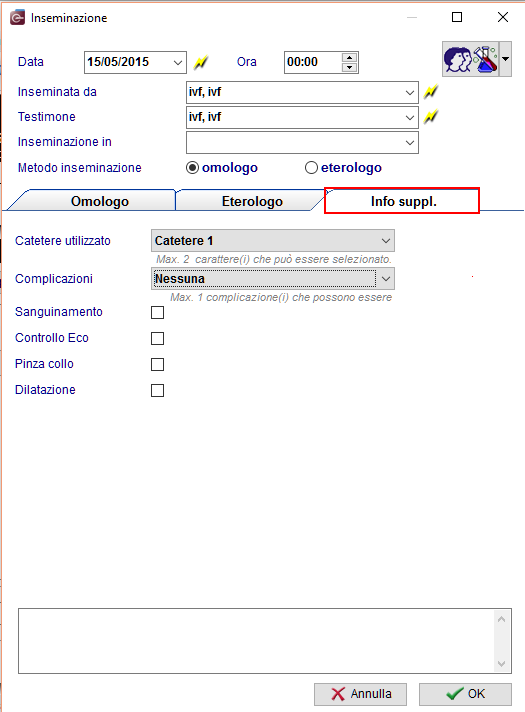This screenshot has height=712, width=525.
Task: Confirm with the OK button
Action: (465, 694)
